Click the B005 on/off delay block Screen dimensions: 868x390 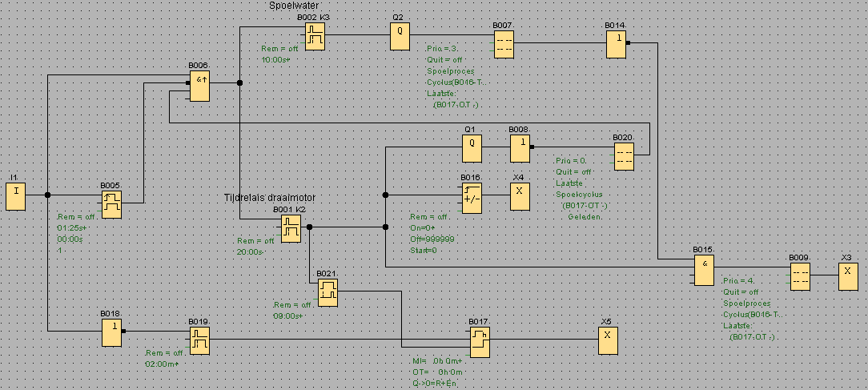(x=111, y=203)
